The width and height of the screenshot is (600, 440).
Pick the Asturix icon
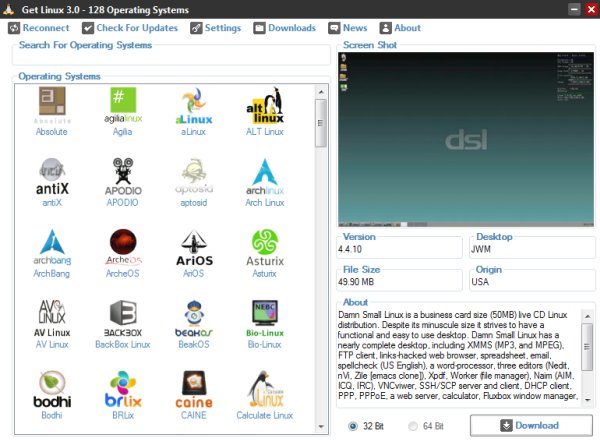(x=265, y=248)
